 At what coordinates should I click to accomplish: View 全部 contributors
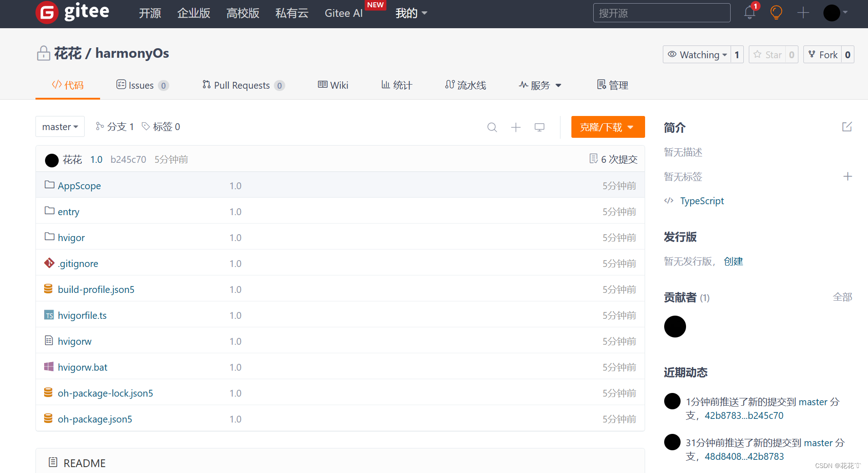click(843, 297)
